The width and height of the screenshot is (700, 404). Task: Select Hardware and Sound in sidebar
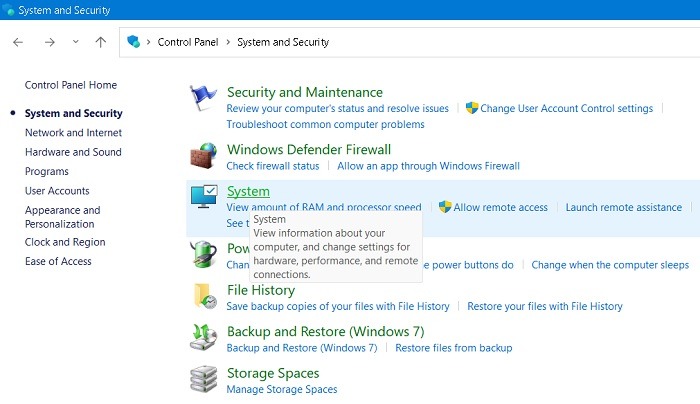coord(73,152)
